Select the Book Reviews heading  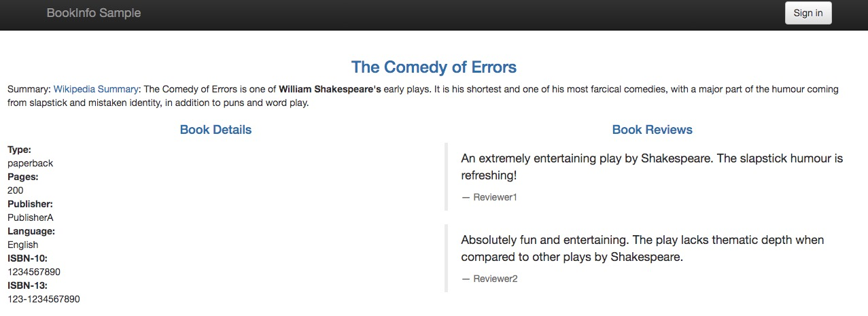(x=652, y=130)
